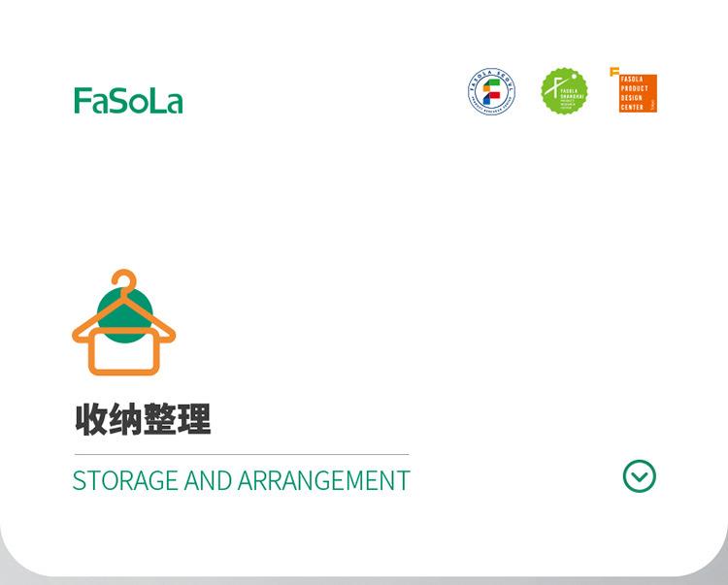Screen dimensions: 728x585
Task: Click the orange clothes hanger icon
Action: point(124,321)
